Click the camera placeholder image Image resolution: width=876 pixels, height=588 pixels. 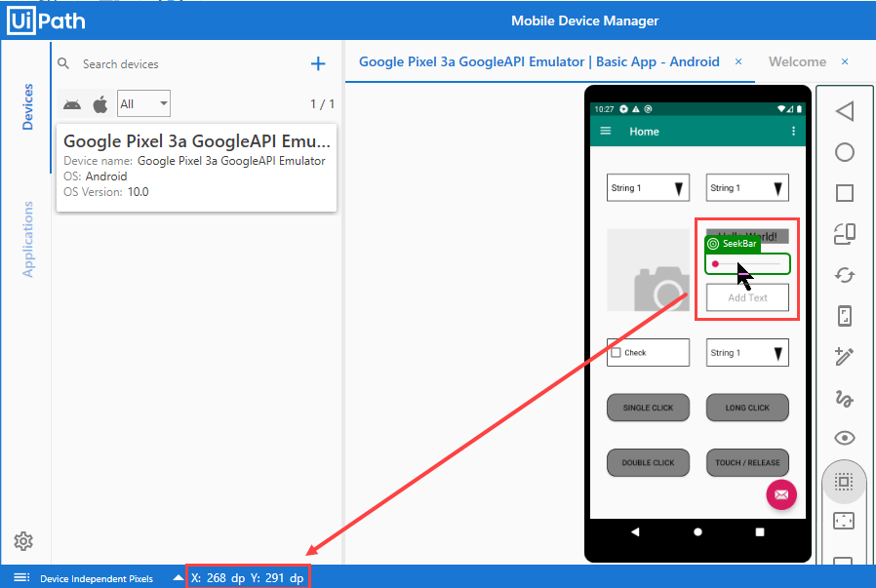pyautogui.click(x=648, y=270)
